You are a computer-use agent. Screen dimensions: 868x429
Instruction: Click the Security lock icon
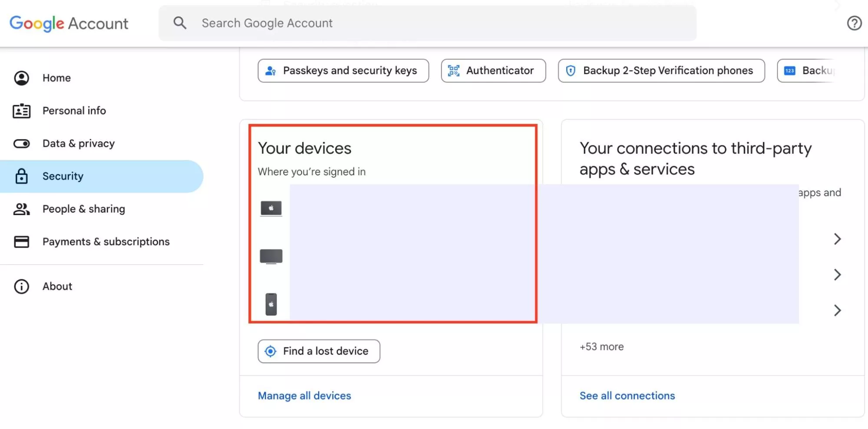coord(21,176)
